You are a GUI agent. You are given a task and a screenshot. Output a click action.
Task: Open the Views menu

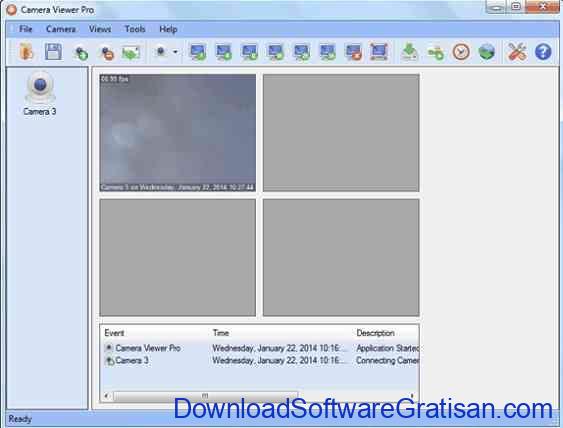[100, 29]
